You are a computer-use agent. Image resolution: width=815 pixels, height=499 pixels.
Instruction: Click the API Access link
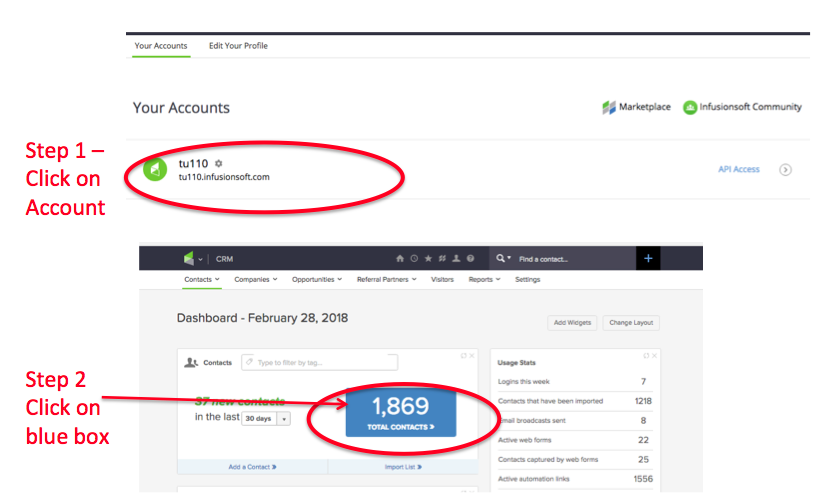pyautogui.click(x=739, y=169)
